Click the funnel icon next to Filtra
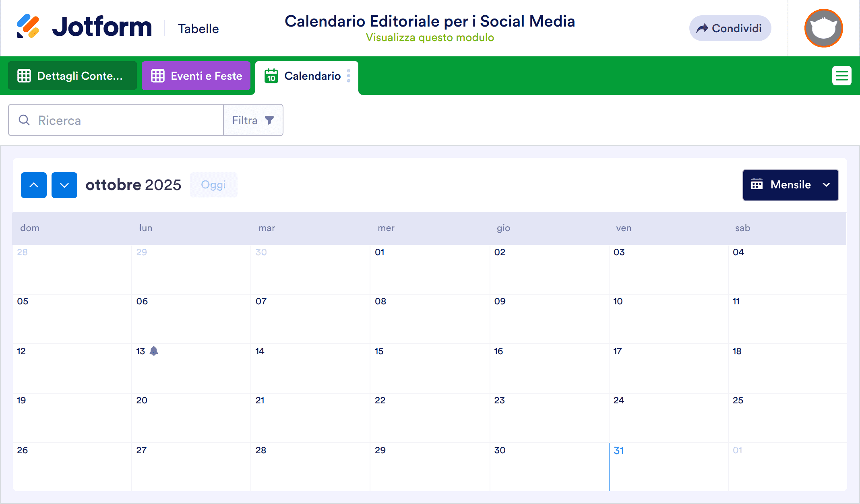 [269, 120]
